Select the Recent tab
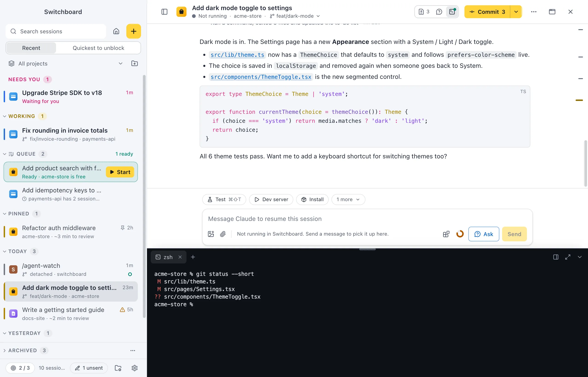This screenshot has width=588, height=377. (x=31, y=48)
